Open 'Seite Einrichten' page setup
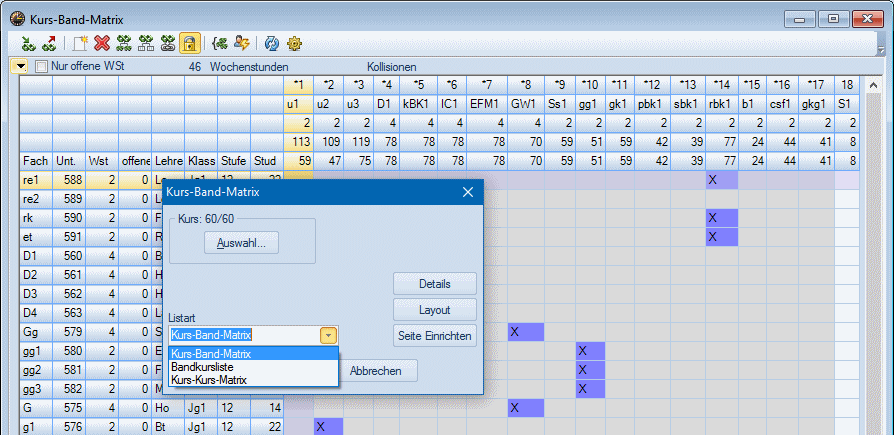The height and width of the screenshot is (435, 894). (x=434, y=334)
